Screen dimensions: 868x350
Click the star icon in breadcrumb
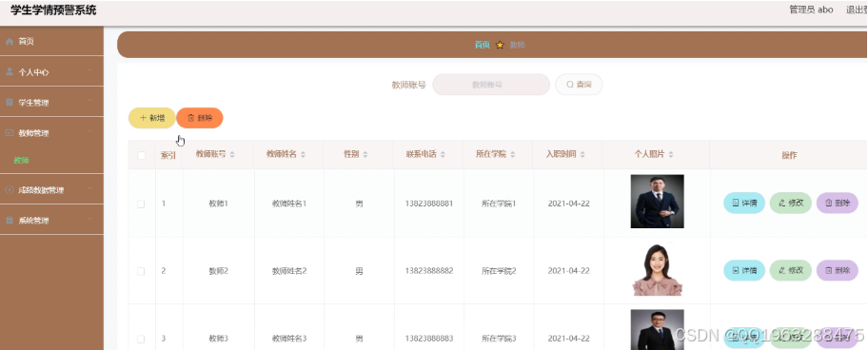500,45
